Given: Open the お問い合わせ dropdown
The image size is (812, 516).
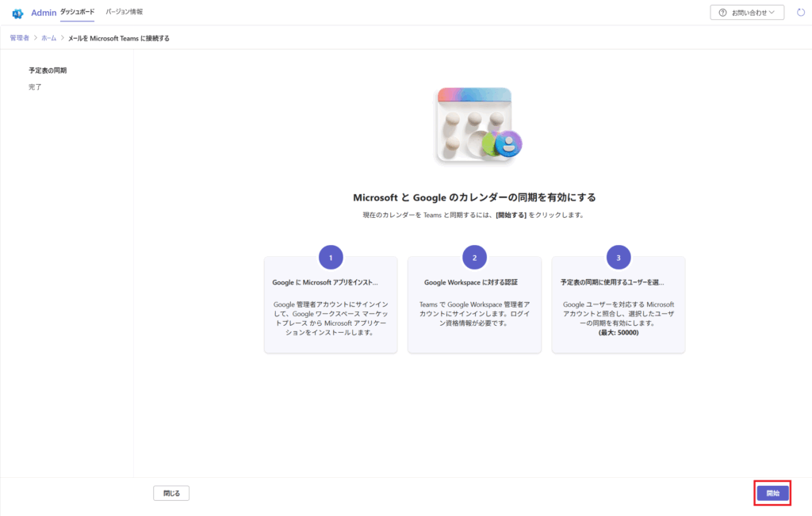Looking at the screenshot, I should (747, 13).
